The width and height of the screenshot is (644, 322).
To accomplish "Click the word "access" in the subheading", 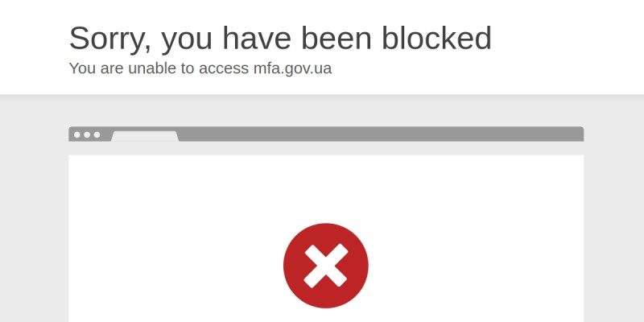I will [x=224, y=68].
